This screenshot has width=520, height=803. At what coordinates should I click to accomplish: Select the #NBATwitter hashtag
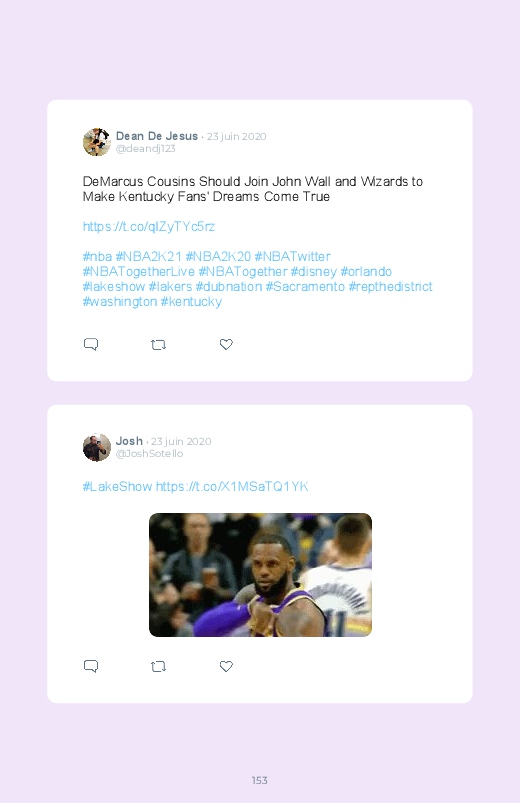(x=293, y=257)
